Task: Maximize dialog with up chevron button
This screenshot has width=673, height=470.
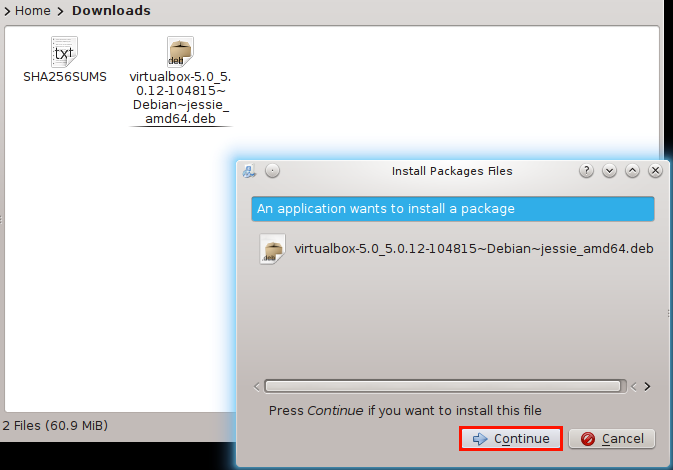Action: 632,171
